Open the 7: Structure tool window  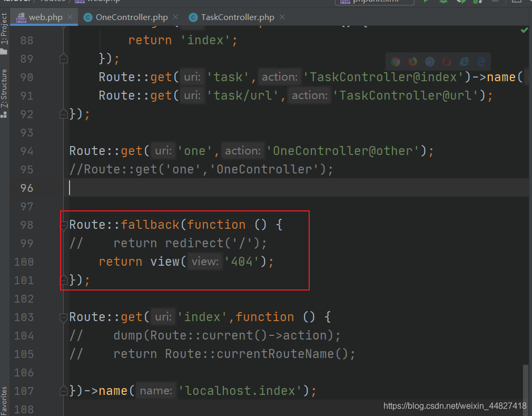coord(4,93)
